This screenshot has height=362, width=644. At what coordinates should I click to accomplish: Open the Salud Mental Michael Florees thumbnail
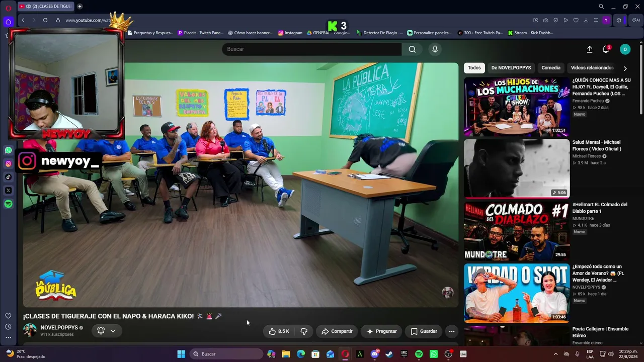click(x=517, y=169)
